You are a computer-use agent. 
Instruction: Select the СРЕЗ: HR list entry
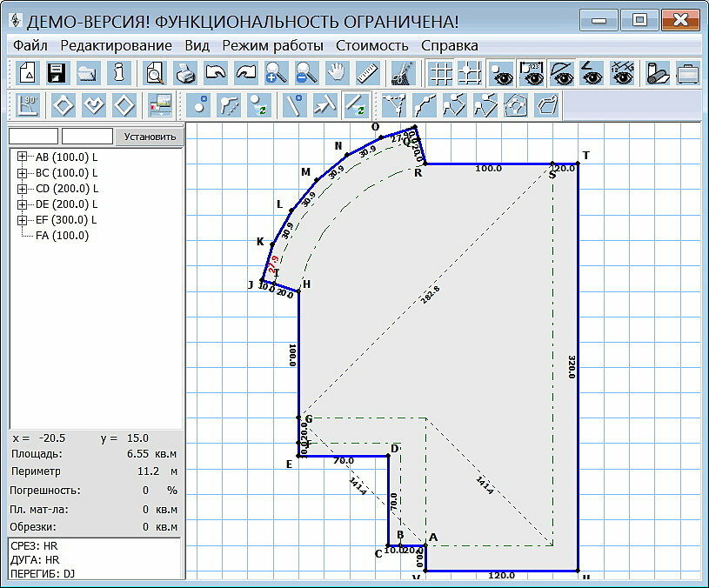pos(35,546)
